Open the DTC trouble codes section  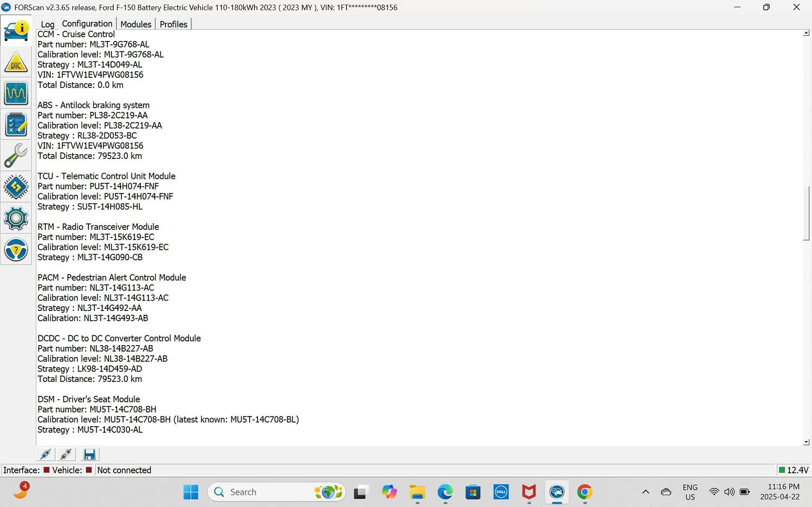[16, 62]
